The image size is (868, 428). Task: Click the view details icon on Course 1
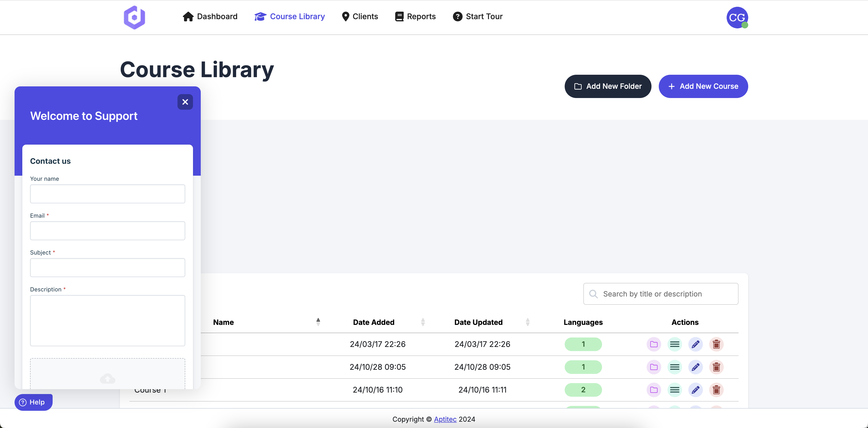pyautogui.click(x=675, y=390)
